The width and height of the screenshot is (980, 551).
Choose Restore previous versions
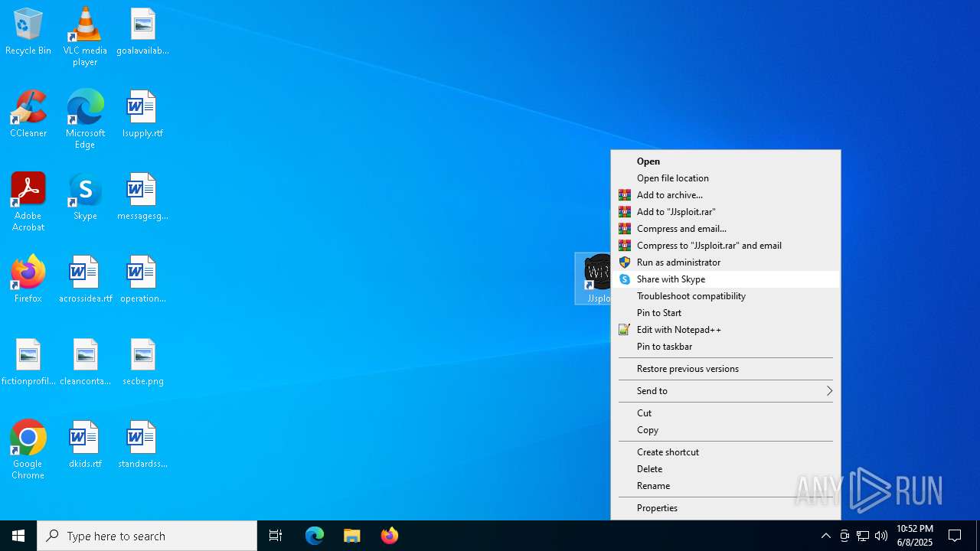tap(726, 369)
